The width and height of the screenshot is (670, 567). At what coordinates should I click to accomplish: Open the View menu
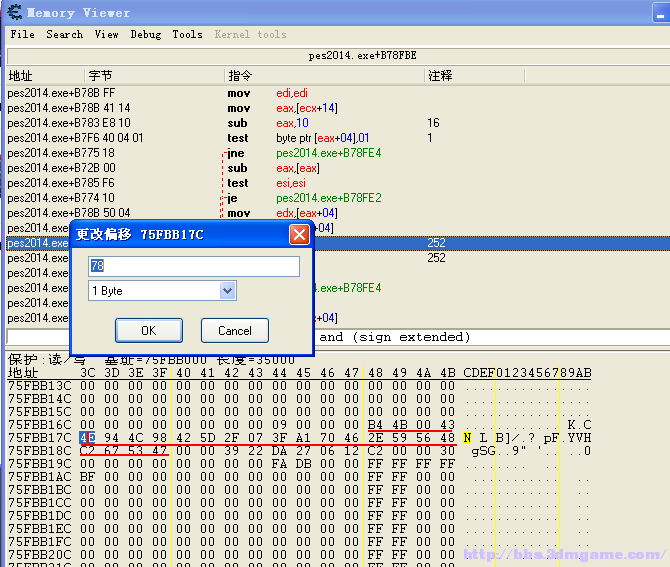(x=106, y=34)
